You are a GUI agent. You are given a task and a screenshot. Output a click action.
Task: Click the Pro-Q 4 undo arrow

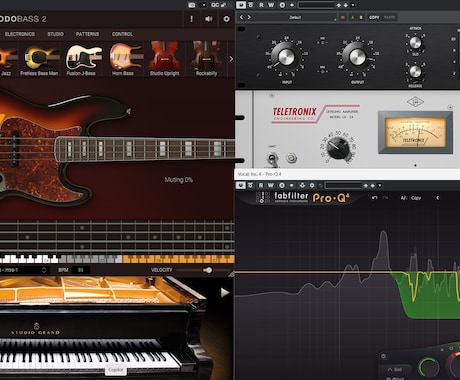click(375, 198)
